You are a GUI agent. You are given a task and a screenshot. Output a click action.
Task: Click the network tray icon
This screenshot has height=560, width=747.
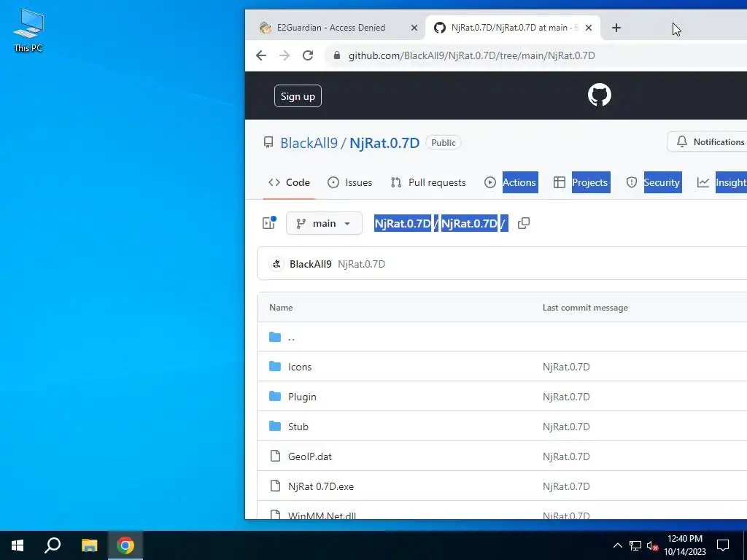click(x=635, y=545)
